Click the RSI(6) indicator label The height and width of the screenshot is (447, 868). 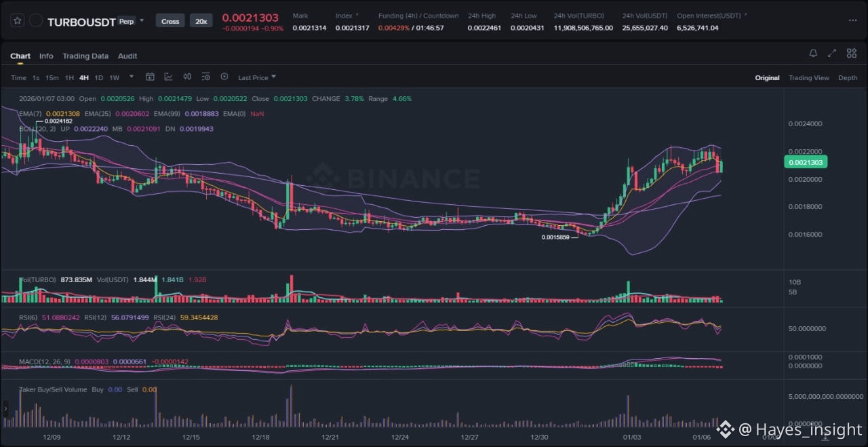pos(29,317)
